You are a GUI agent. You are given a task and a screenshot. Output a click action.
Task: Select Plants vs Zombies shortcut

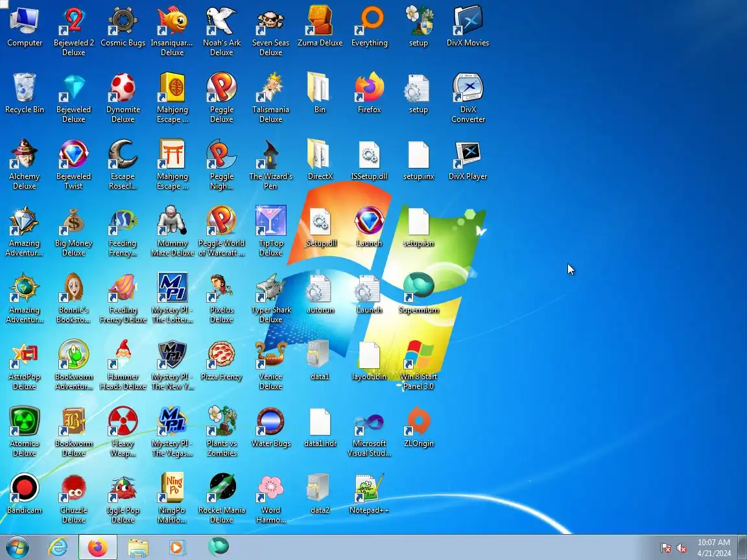222,421
